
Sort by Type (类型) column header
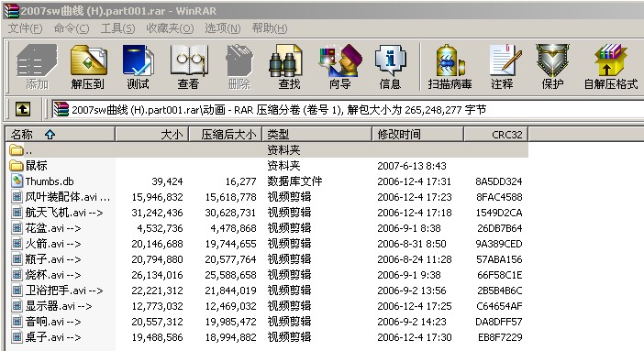[317, 134]
